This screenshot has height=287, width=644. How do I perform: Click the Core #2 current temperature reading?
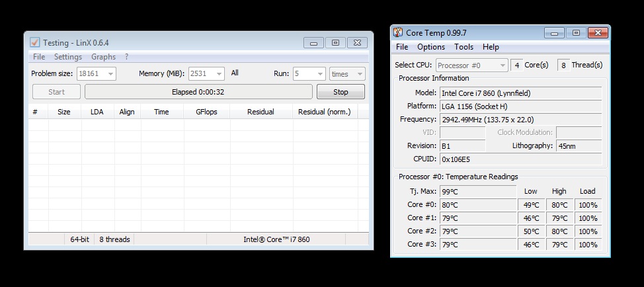(478, 231)
